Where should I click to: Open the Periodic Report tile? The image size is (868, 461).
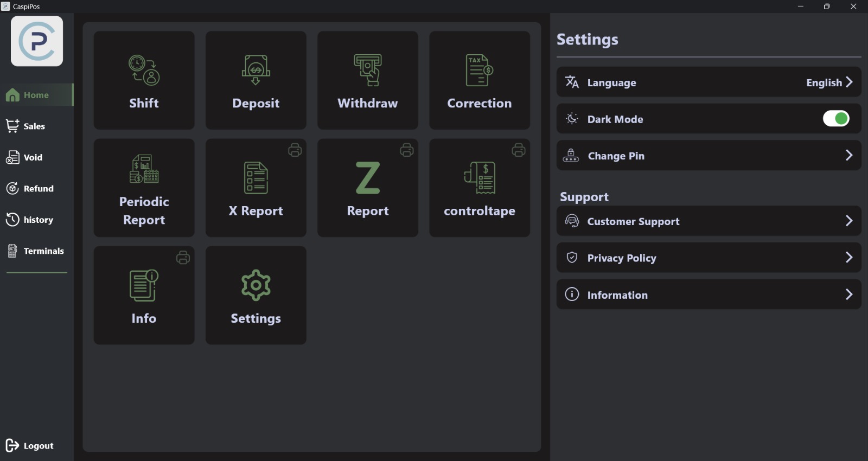(144, 188)
